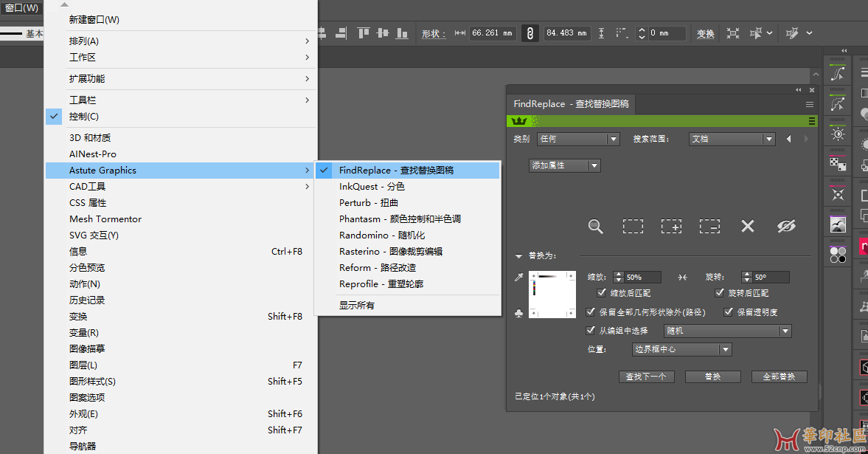868x454 pixels.
Task: Toggle the 从编组中选择 checkbox
Action: click(591, 331)
